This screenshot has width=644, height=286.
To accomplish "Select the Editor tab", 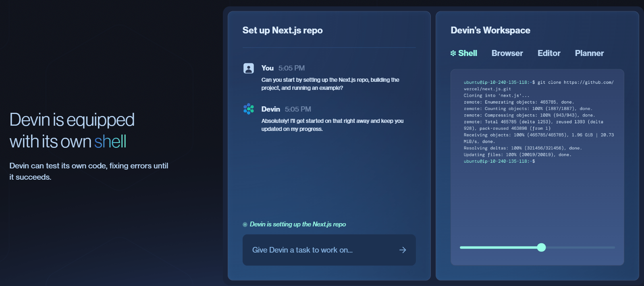I will tap(548, 53).
